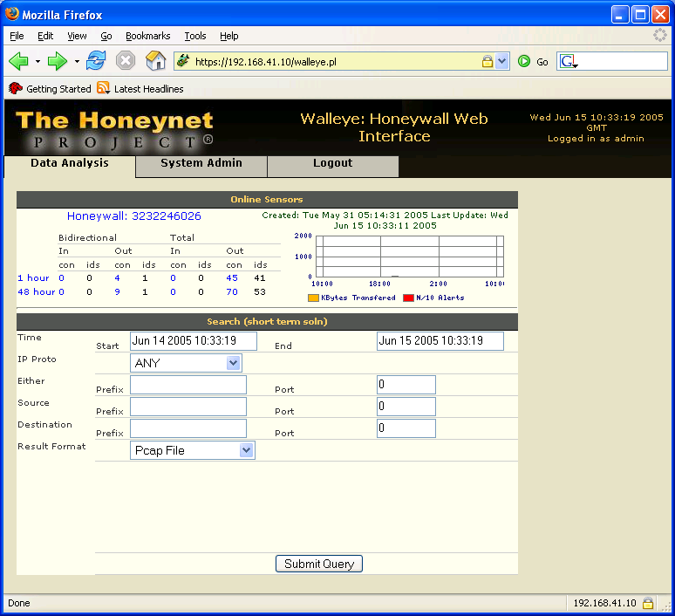
Task: Open the Forward button history dropdown arrow
Action: 77,62
